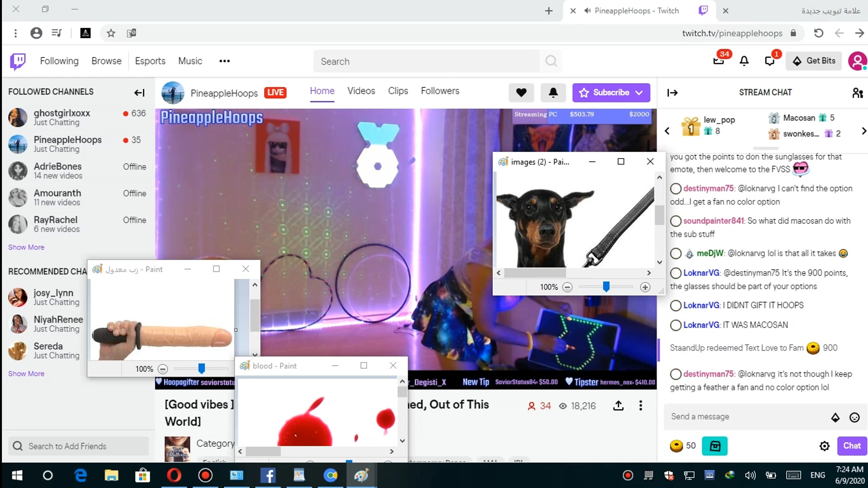868x488 pixels.
Task: Click the Twitch logo home icon
Action: (18, 61)
